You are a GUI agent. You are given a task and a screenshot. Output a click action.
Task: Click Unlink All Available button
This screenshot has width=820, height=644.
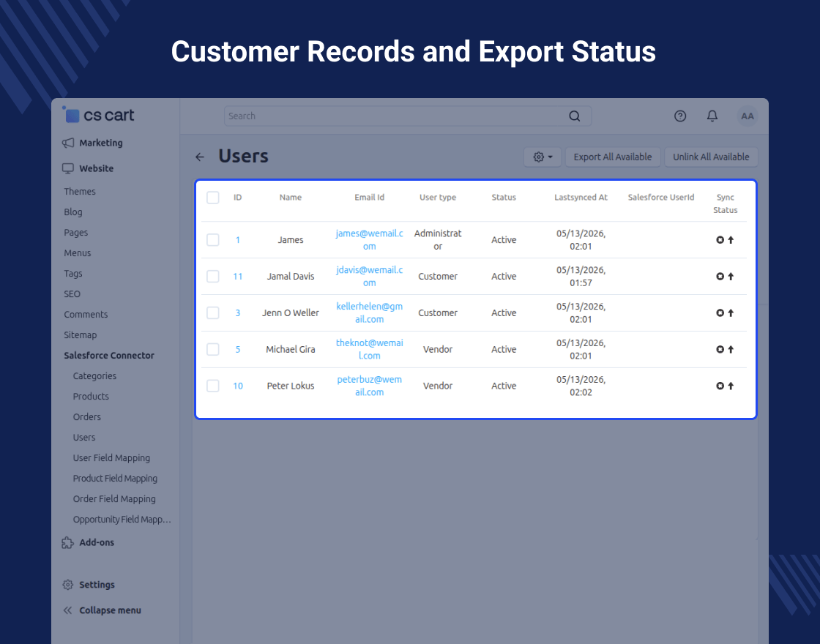tap(711, 157)
